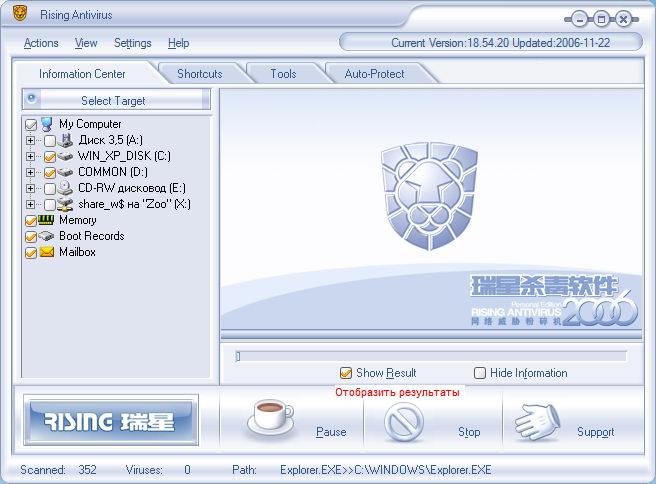Click the WIN_XP_DISK (C:) drive icon

coord(65,156)
